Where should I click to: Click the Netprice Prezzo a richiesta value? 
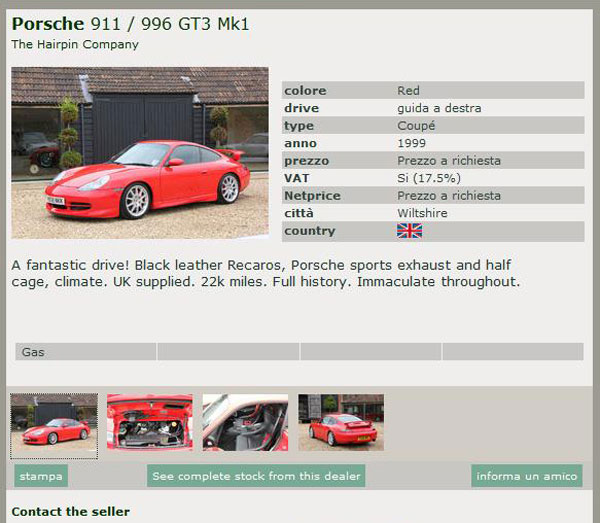pos(449,196)
